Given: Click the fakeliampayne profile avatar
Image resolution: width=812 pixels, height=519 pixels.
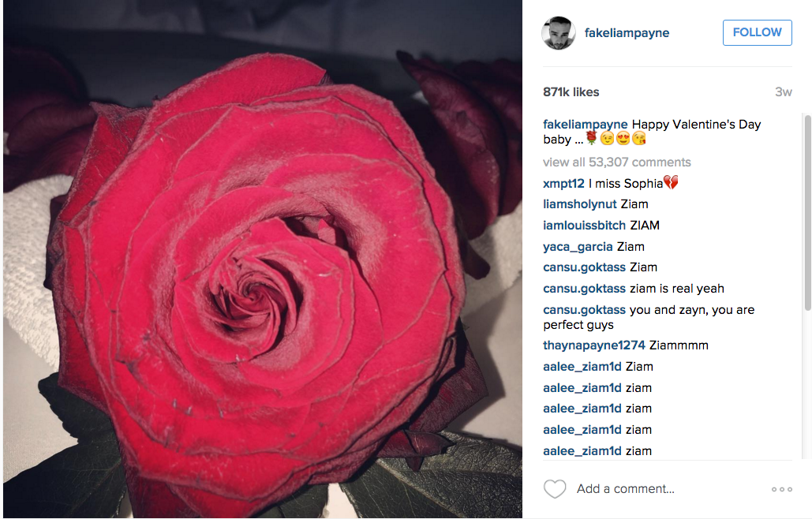Looking at the screenshot, I should 558,32.
